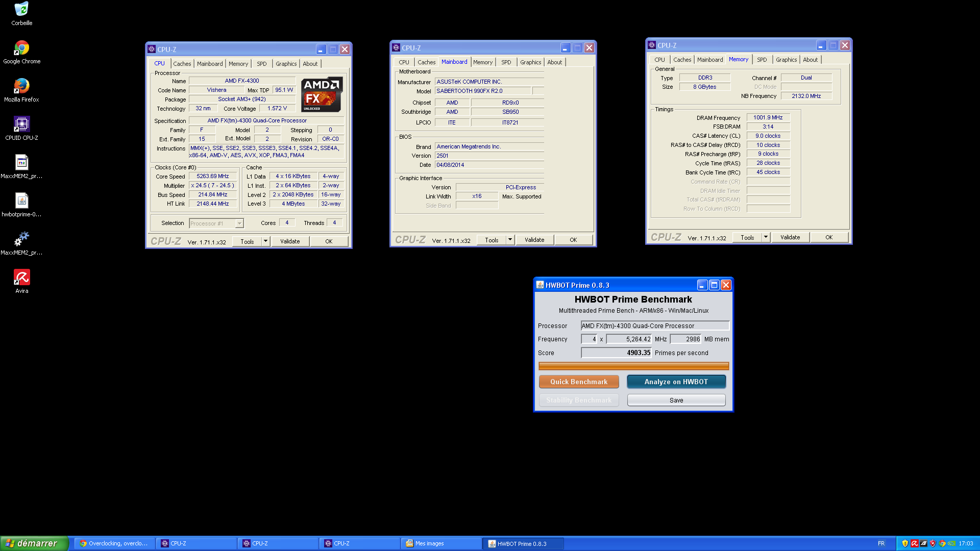Select CPU tab in Memory window
Screen dimensions: 980x551
[x=659, y=60]
